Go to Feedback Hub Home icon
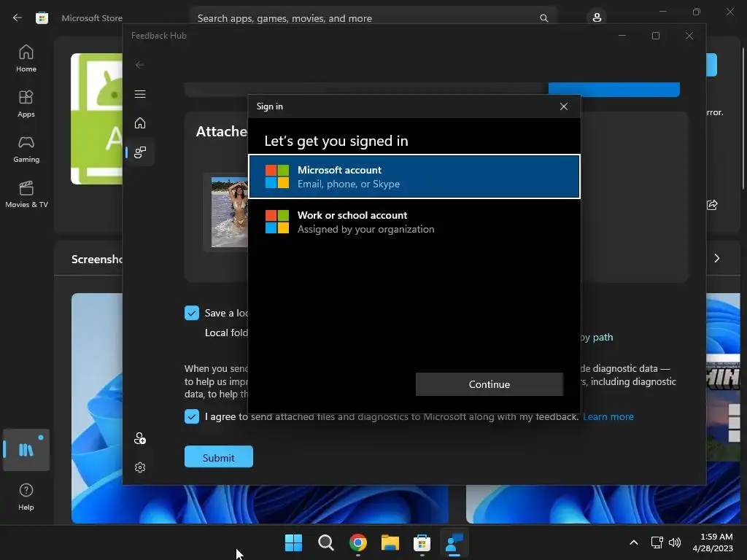Screen dimensions: 747x560 (x=140, y=122)
